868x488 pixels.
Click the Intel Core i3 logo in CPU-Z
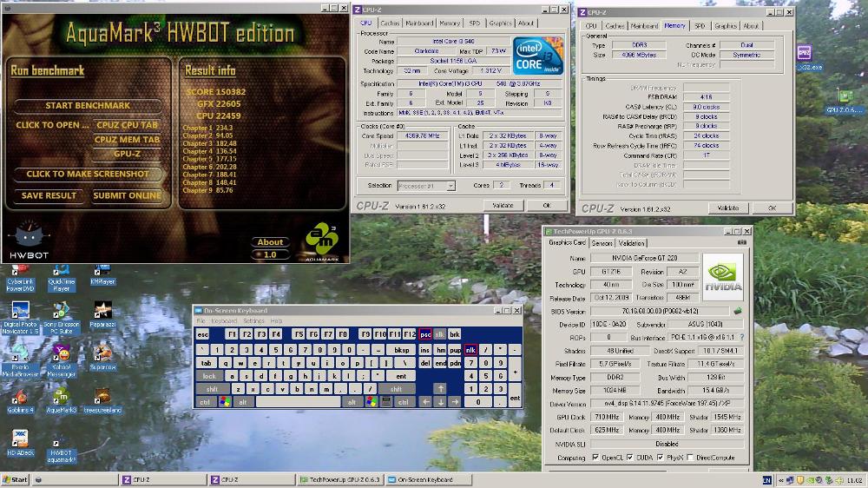coord(537,56)
